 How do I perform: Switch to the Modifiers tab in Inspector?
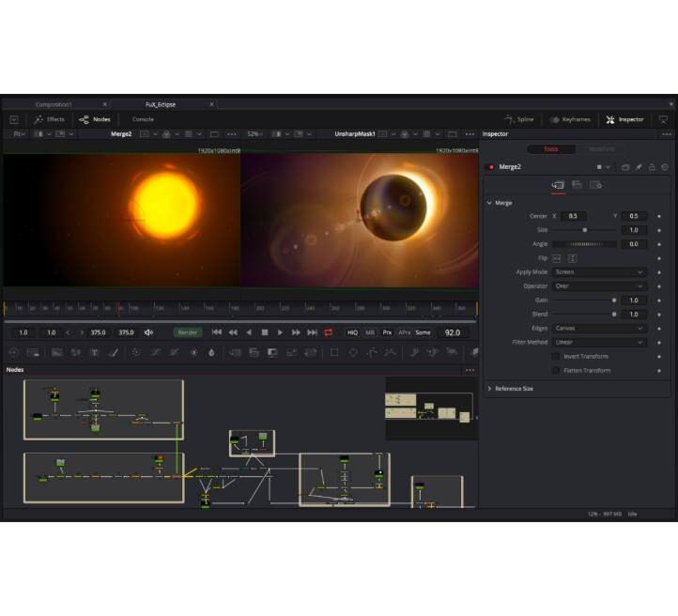point(601,149)
